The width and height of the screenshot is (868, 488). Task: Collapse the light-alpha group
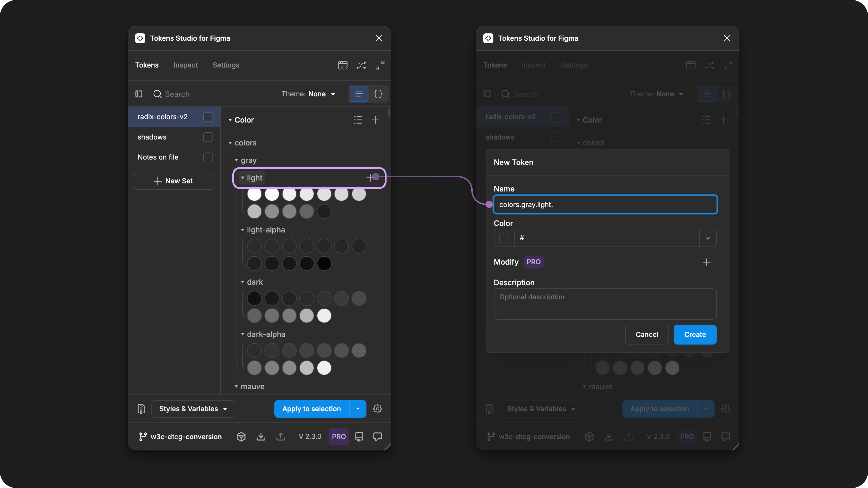coord(243,230)
